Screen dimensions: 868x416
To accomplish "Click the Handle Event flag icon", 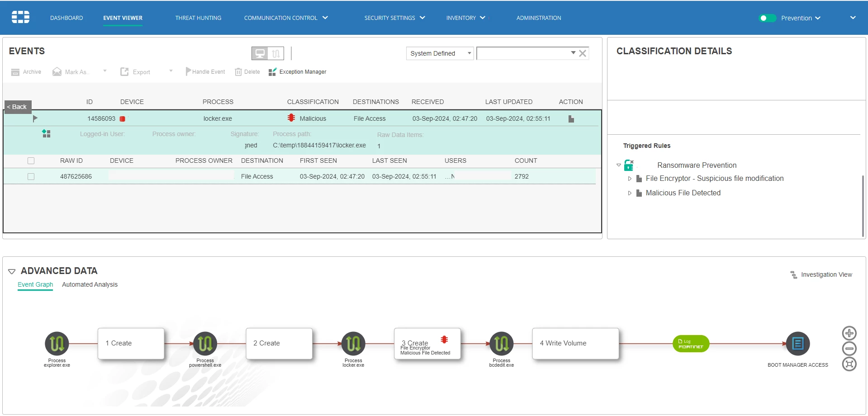I will (188, 71).
